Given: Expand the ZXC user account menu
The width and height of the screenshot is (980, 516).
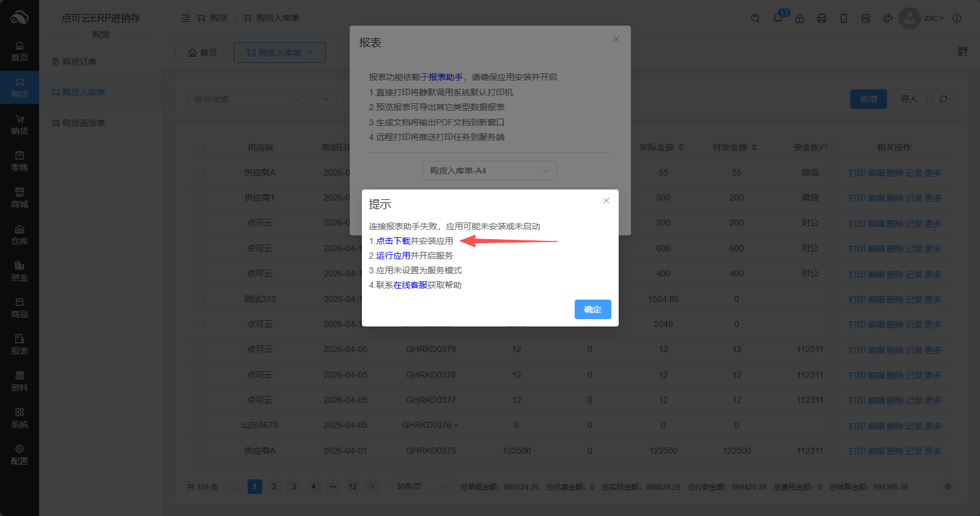Looking at the screenshot, I should 934,18.
